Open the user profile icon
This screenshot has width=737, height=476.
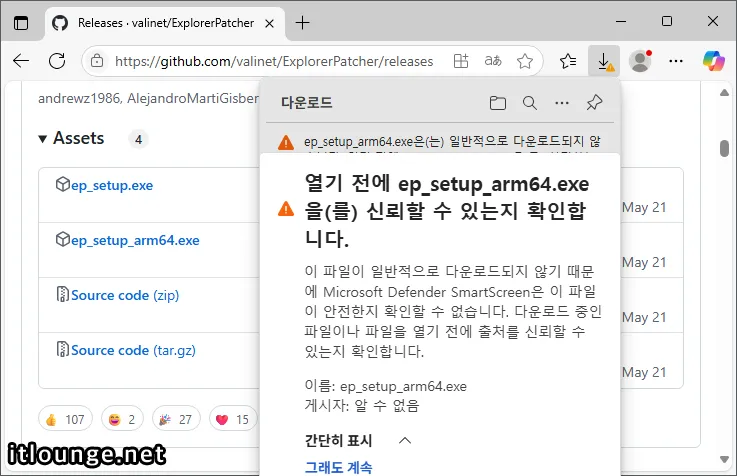click(640, 61)
